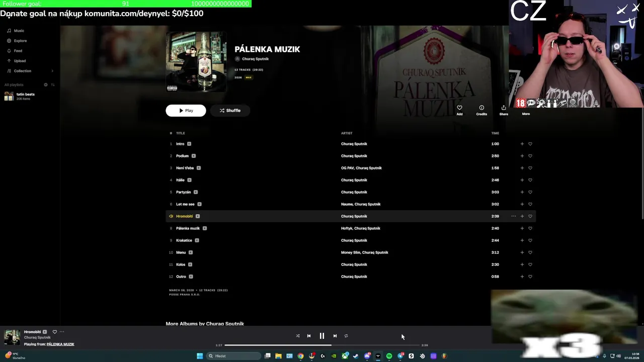Select the Let me see track

coord(185,204)
